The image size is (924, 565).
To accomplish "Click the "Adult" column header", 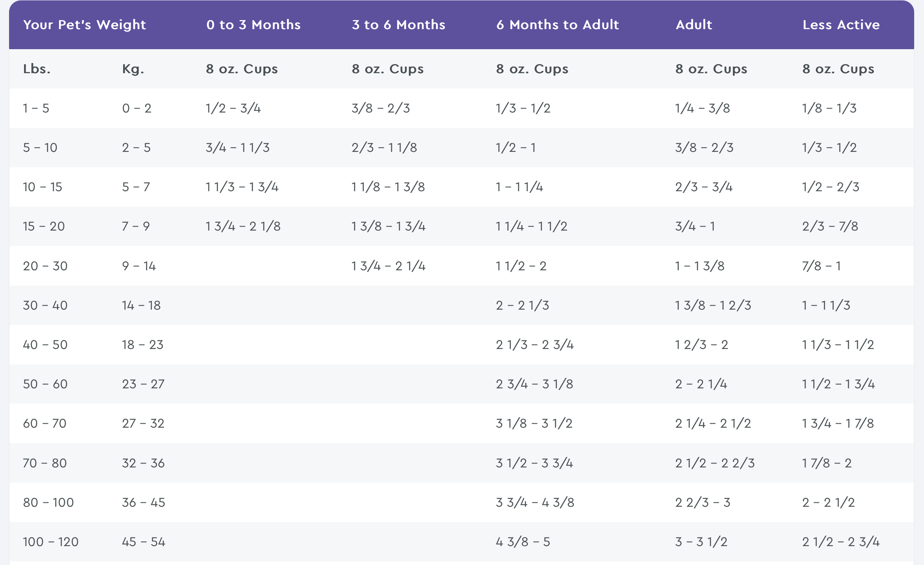I will tap(694, 25).
